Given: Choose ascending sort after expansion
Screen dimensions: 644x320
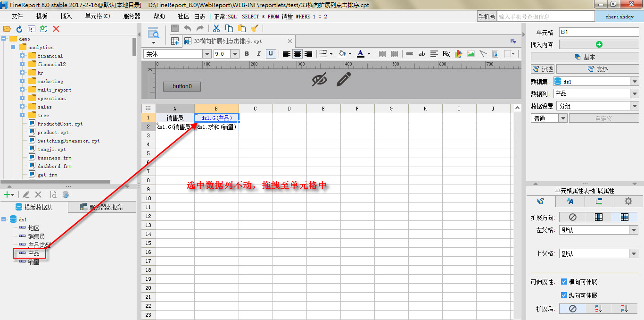Looking at the screenshot, I should tap(599, 309).
